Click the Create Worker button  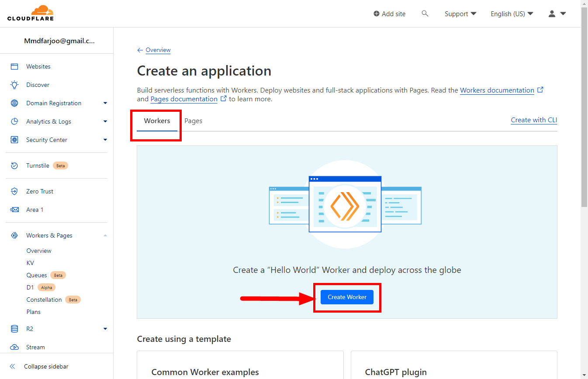pos(347,297)
